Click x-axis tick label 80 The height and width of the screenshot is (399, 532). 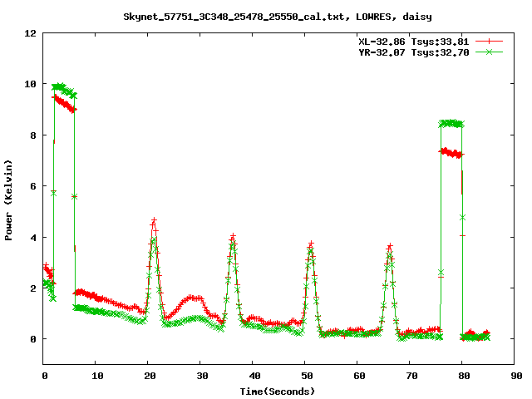point(464,376)
